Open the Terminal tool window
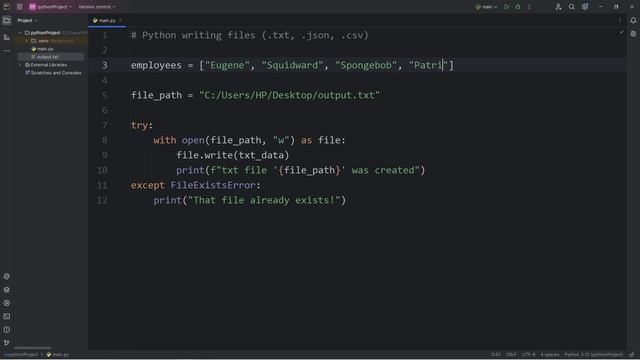Viewport: 640px width, 360px height. point(7,316)
